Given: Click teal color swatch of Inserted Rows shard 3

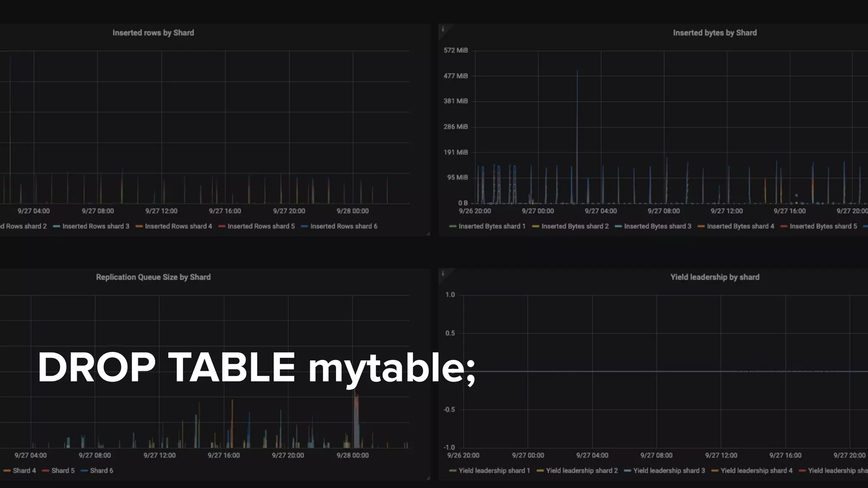Looking at the screenshot, I should point(56,227).
